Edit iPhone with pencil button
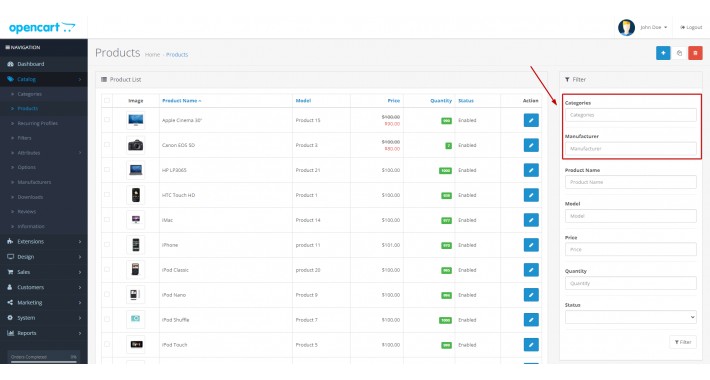The image size is (710, 380). (531, 245)
